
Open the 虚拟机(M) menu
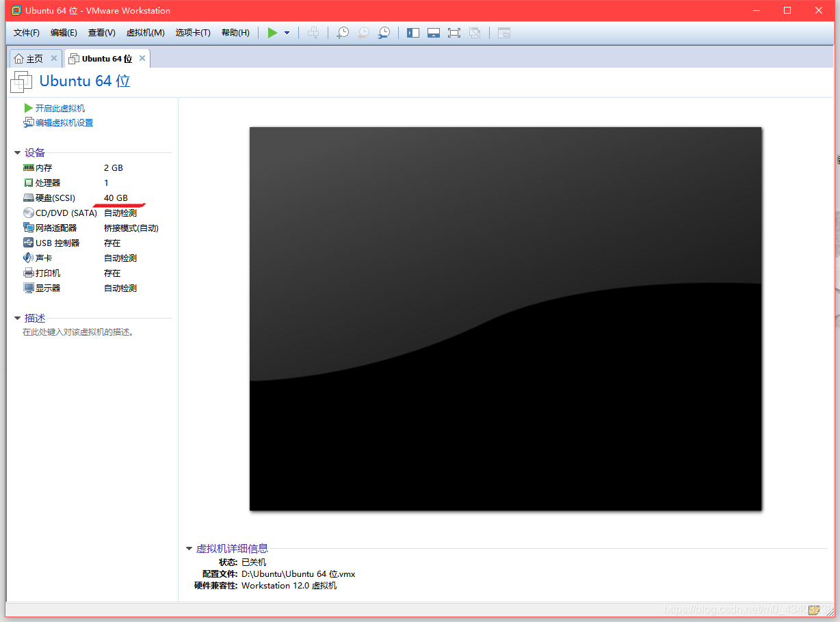coord(145,33)
